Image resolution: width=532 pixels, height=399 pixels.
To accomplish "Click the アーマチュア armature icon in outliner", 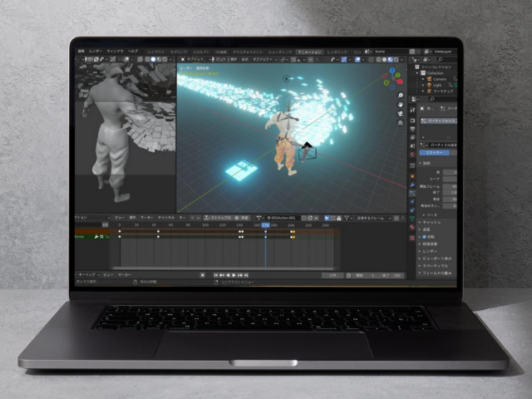I will pyautogui.click(x=429, y=91).
